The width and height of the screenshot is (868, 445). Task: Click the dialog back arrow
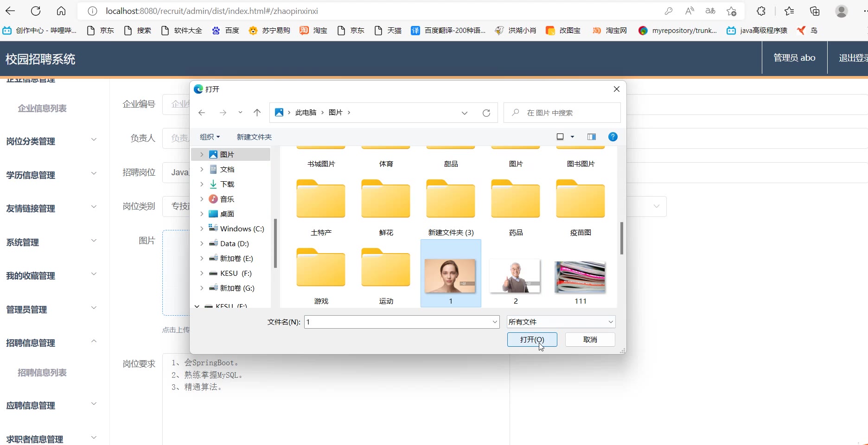[x=202, y=113]
